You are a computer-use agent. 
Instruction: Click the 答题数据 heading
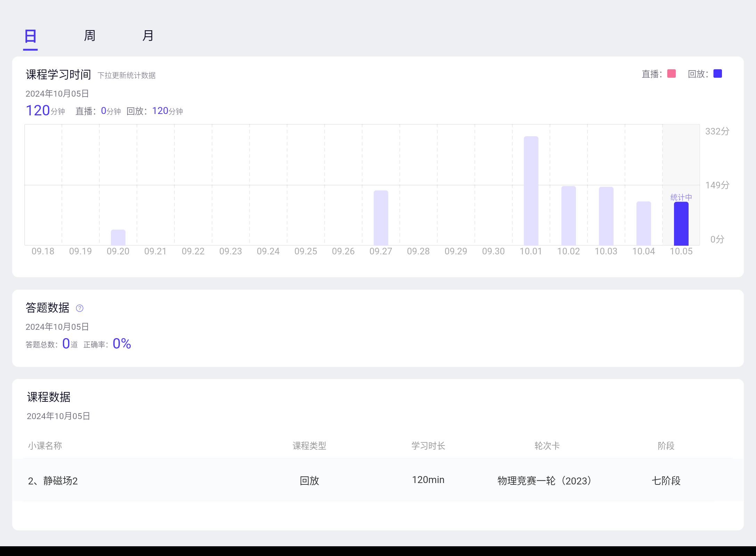coord(48,308)
